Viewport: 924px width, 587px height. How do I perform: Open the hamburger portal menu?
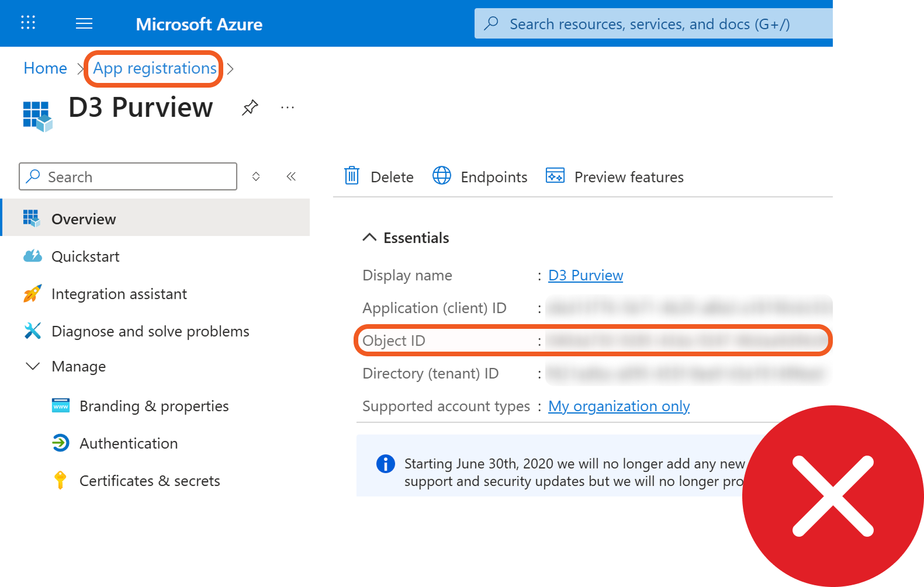(84, 23)
